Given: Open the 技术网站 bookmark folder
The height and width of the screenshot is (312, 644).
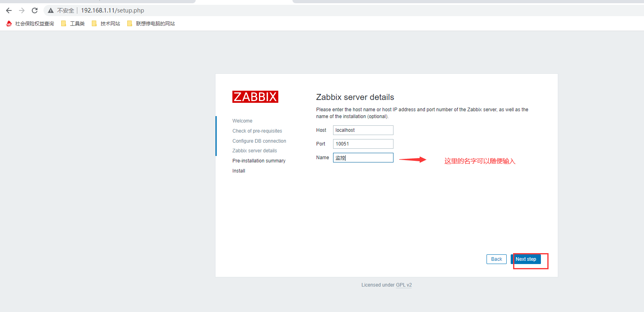Looking at the screenshot, I should click(106, 23).
